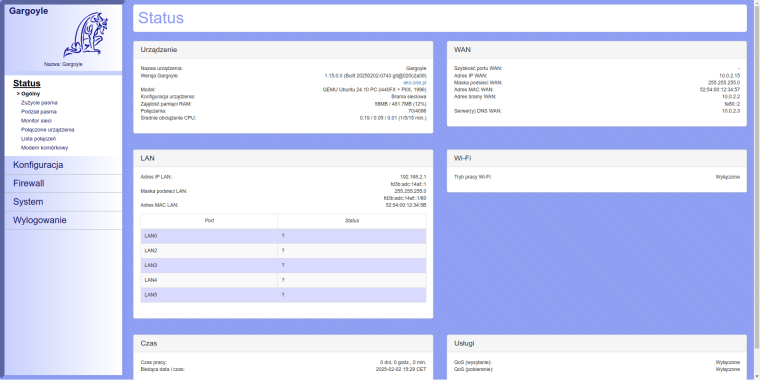Click the LAN IP address 192.168.2.1
The width and height of the screenshot is (760, 380).
point(413,177)
